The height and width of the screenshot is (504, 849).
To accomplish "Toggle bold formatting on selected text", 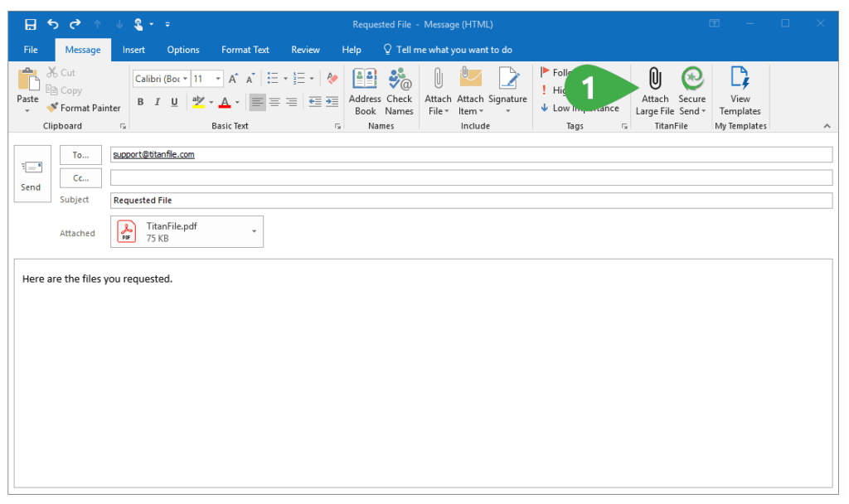I will click(140, 102).
